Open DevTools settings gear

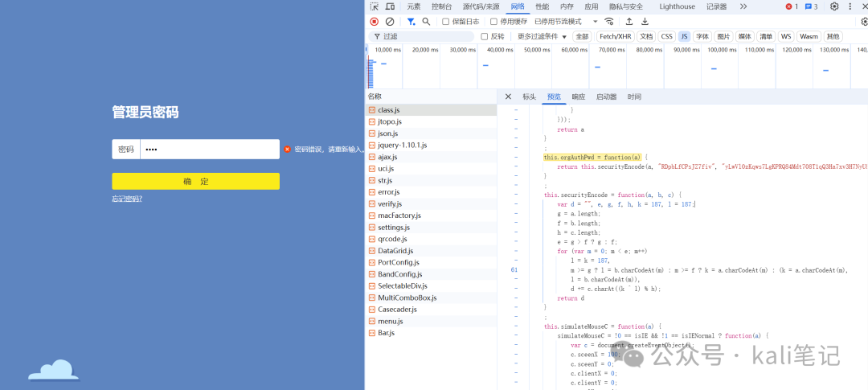(834, 6)
